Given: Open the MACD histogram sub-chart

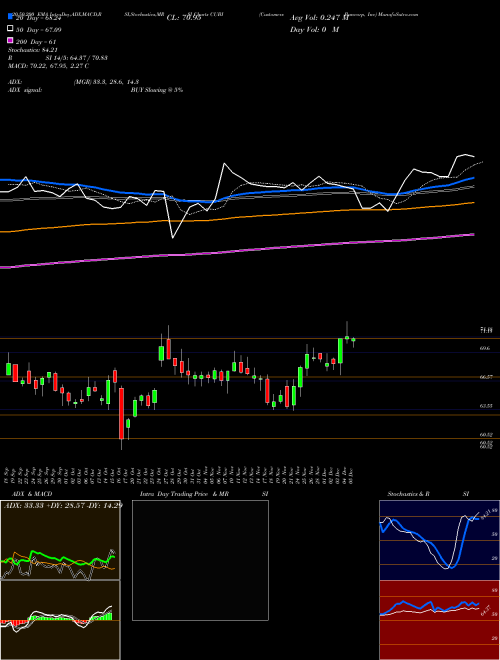Looking at the screenshot, I should (x=60, y=620).
